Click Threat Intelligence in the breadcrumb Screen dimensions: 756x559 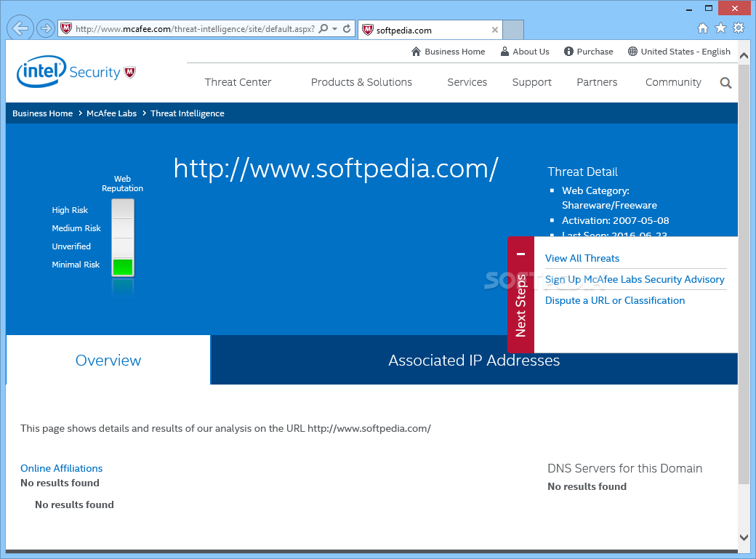(x=187, y=113)
